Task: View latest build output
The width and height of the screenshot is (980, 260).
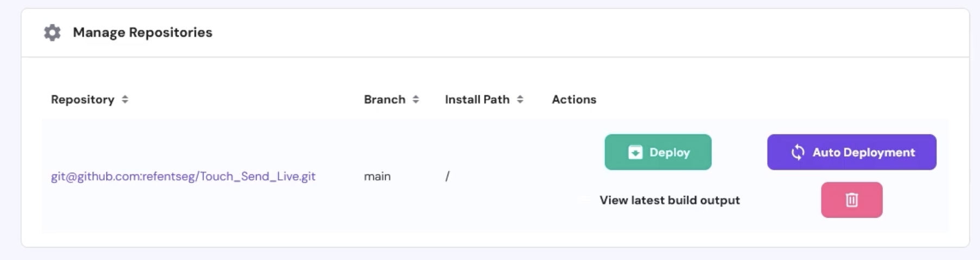Action: pos(669,200)
